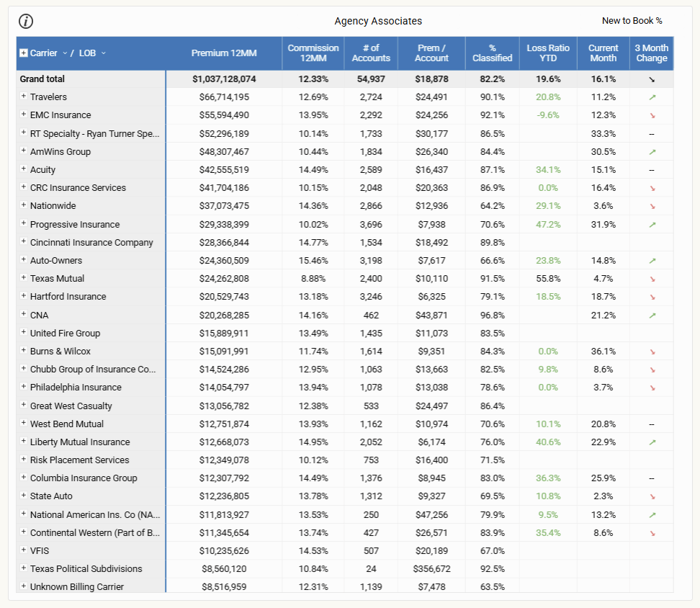700x608 pixels.
Task: Click EMC Insurance red down-trend arrow
Action: (x=652, y=115)
